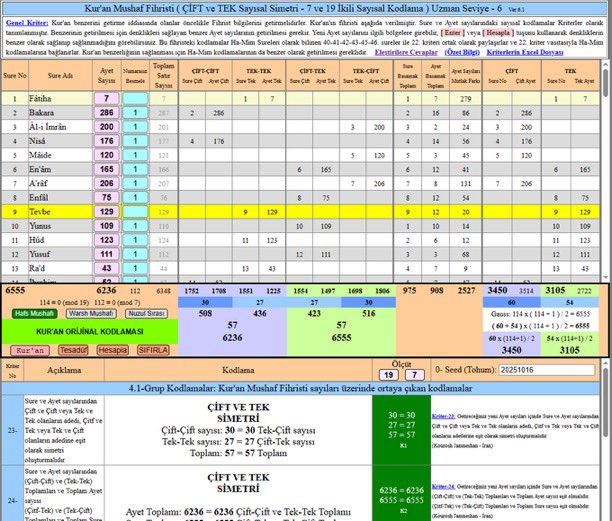This screenshot has width=612, height=521.
Task: Click the TEK-TEK column header
Action: click(x=259, y=71)
